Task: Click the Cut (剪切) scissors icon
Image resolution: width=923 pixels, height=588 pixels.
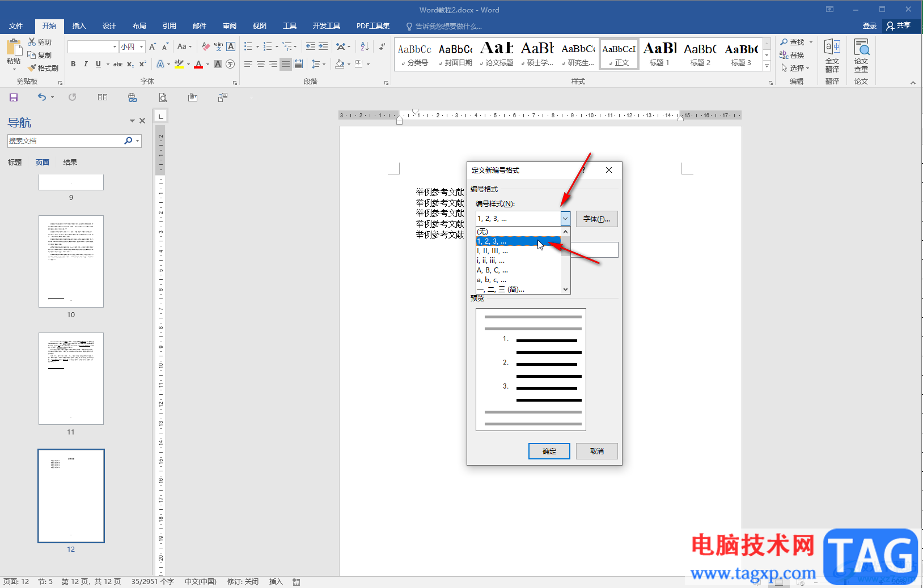Action: pos(32,42)
